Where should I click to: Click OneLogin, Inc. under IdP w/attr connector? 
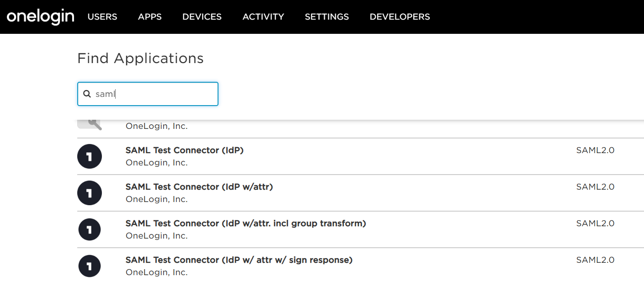(157, 199)
